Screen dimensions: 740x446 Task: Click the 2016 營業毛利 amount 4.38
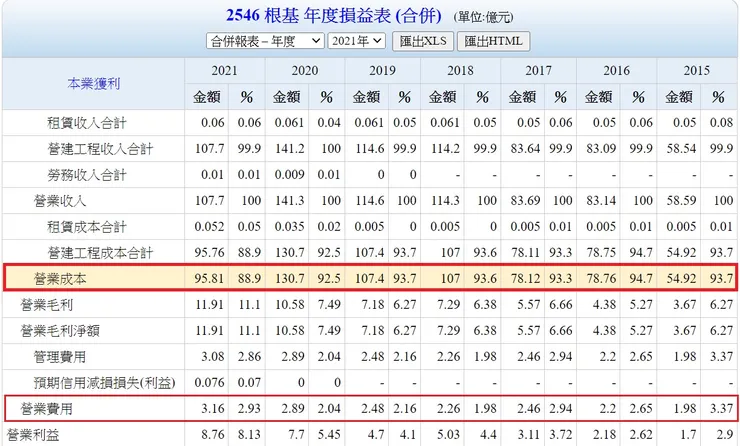[x=605, y=304]
